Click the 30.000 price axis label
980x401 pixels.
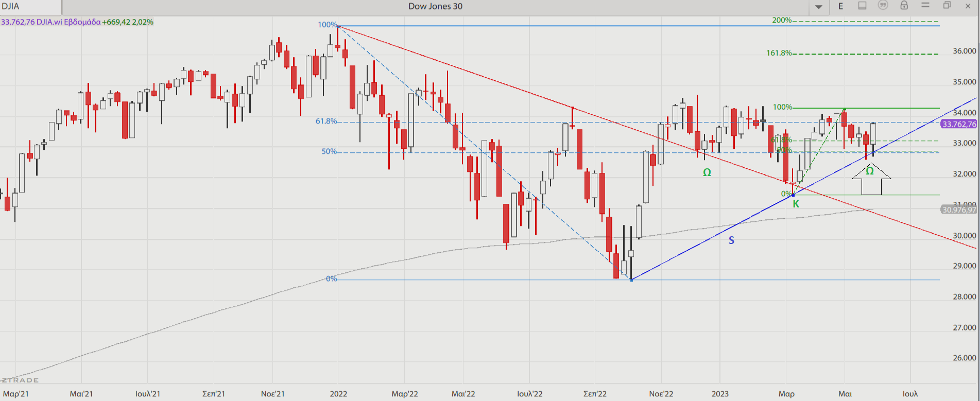click(x=964, y=236)
